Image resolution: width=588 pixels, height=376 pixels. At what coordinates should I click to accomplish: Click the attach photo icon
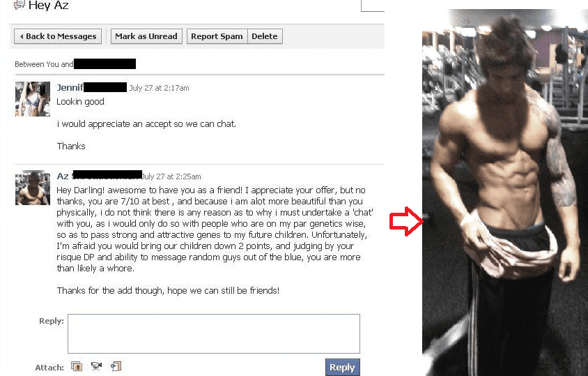click(x=77, y=366)
